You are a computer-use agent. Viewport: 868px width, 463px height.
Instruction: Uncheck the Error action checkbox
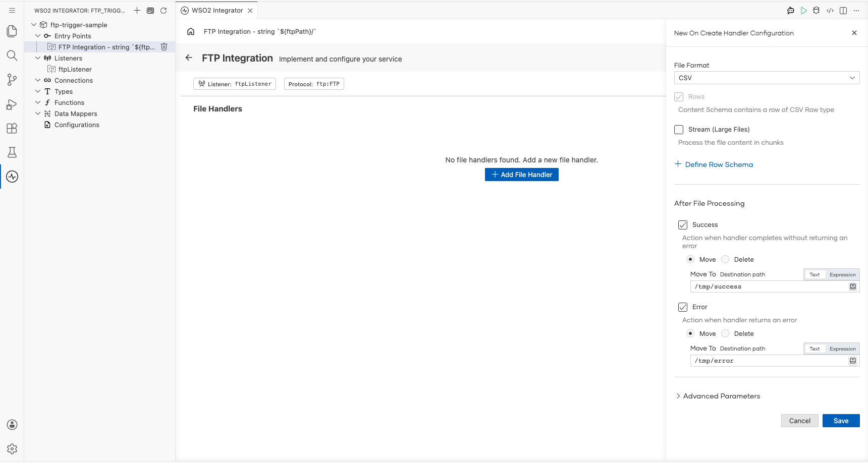(683, 307)
